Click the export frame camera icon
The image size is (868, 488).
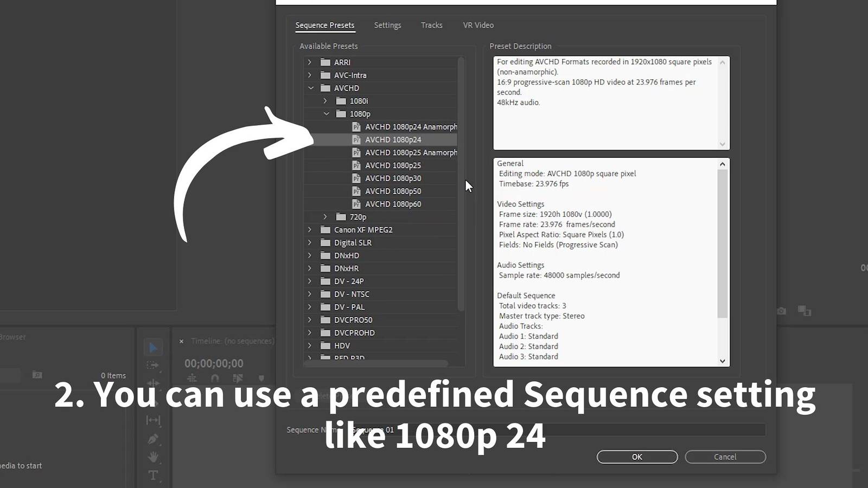coord(781,311)
